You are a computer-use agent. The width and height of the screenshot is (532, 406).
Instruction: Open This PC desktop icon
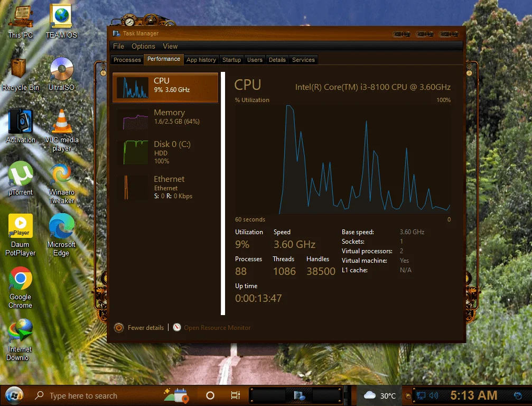coord(21,21)
